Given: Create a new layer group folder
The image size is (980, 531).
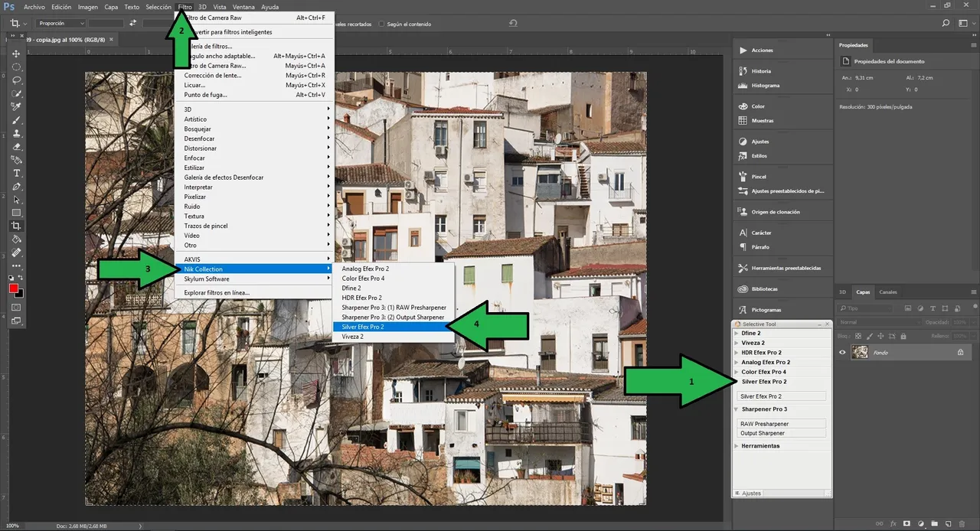Looking at the screenshot, I should 934,524.
